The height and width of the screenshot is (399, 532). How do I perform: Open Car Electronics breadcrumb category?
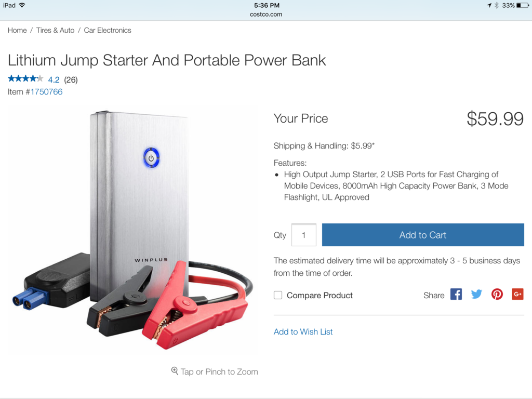point(108,30)
